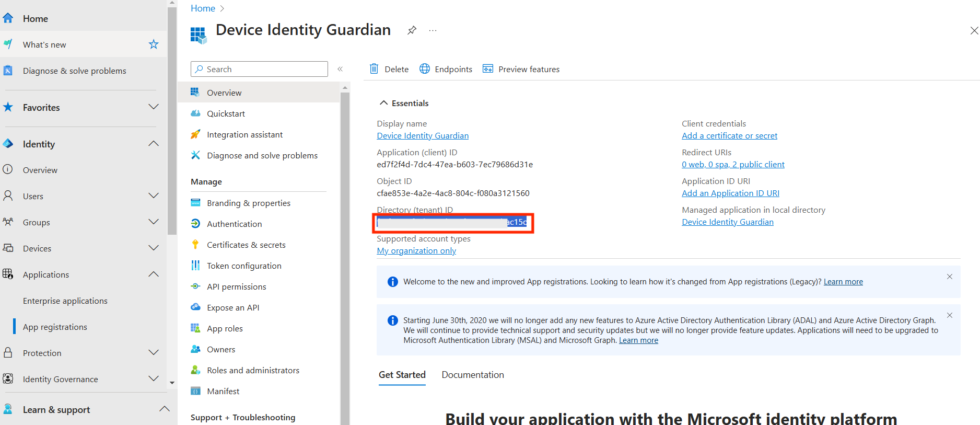This screenshot has height=425, width=980.
Task: Switch to the Documentation tab
Action: (x=472, y=375)
